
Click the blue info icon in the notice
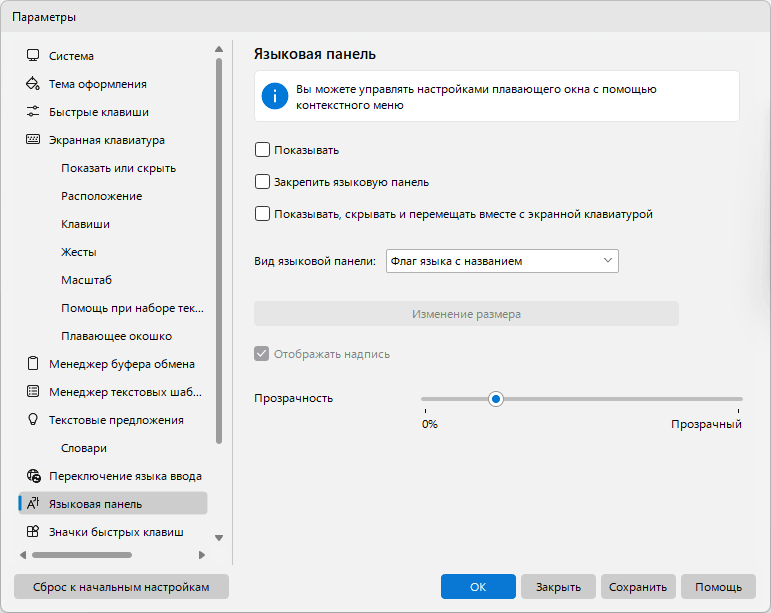coord(275,96)
